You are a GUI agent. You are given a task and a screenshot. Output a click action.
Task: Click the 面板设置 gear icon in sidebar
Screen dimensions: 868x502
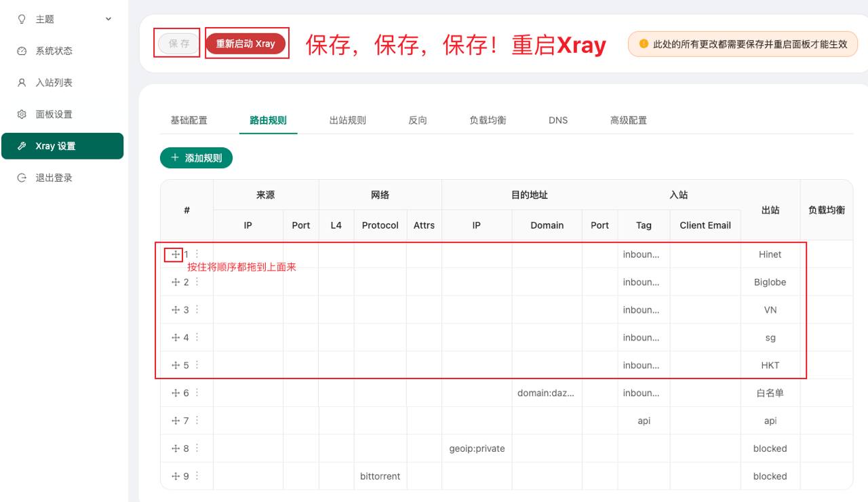click(22, 114)
